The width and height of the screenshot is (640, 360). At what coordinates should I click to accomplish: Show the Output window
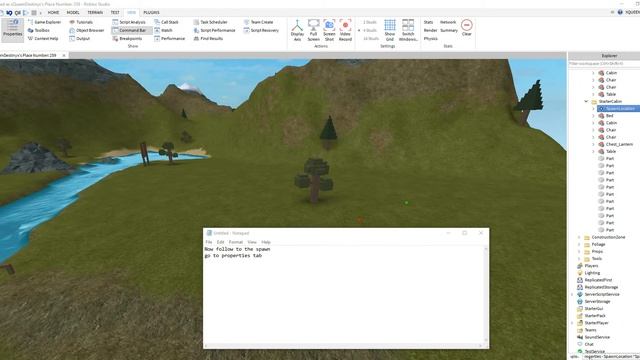point(80,38)
